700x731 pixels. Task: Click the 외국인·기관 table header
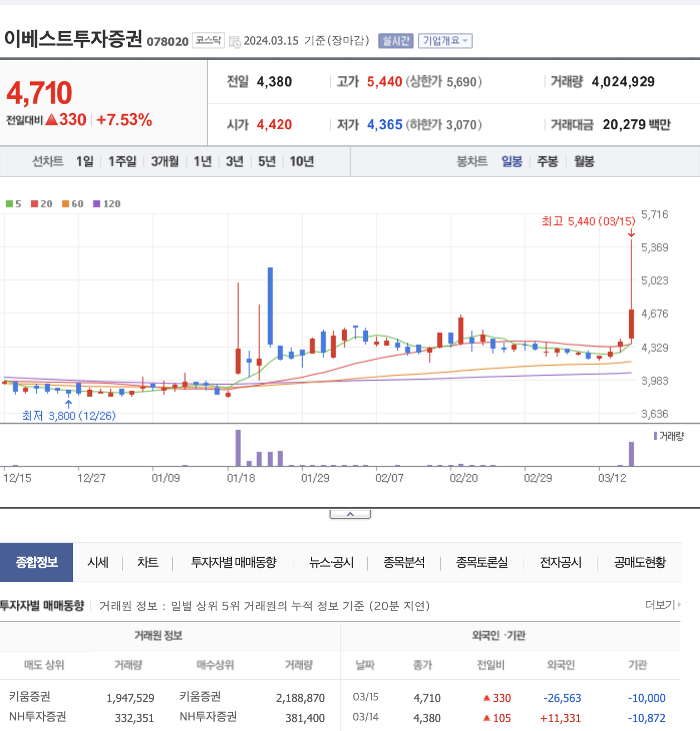tap(499, 636)
